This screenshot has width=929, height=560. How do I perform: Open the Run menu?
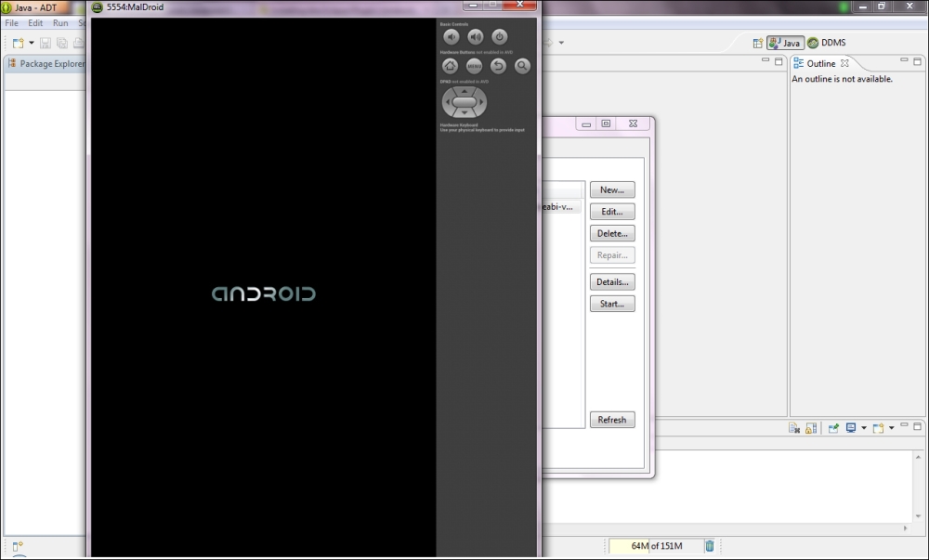pos(60,23)
